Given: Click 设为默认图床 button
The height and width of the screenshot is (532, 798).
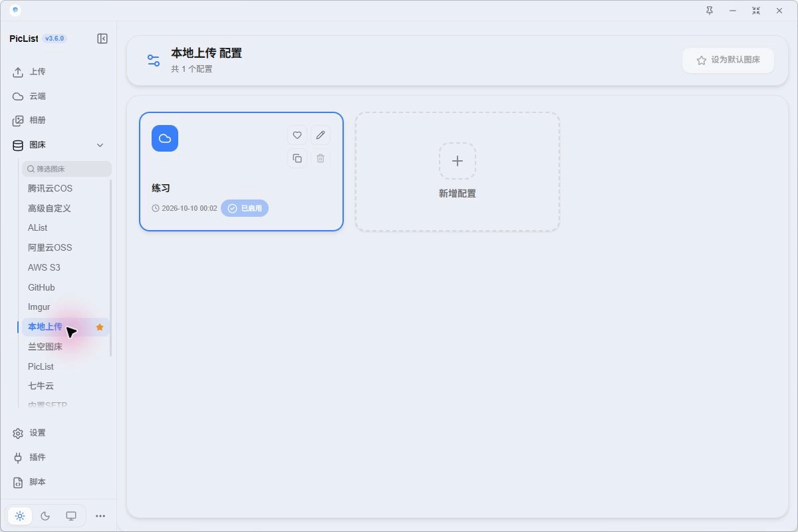Looking at the screenshot, I should point(728,60).
